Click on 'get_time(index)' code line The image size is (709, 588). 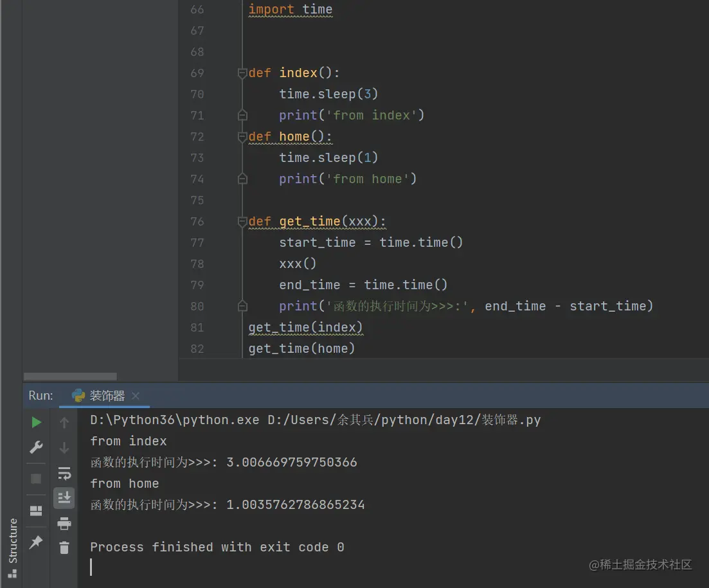(305, 327)
